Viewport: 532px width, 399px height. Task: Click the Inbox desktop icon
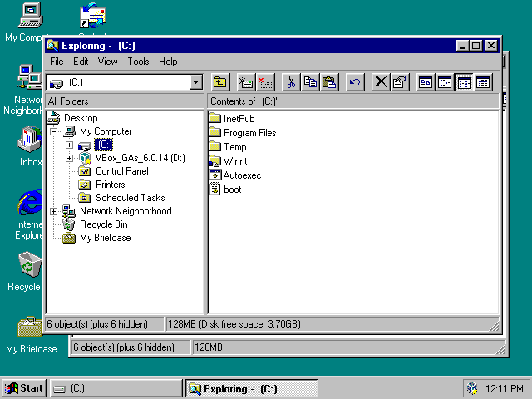(30, 140)
